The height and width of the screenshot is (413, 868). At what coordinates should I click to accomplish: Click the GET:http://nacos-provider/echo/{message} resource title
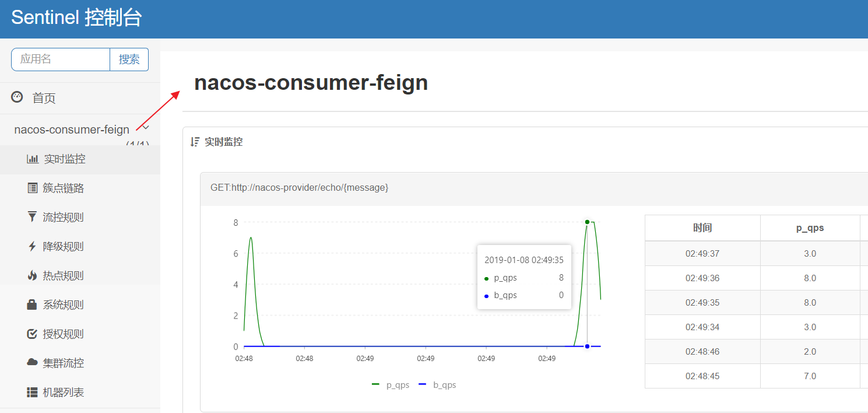click(299, 187)
